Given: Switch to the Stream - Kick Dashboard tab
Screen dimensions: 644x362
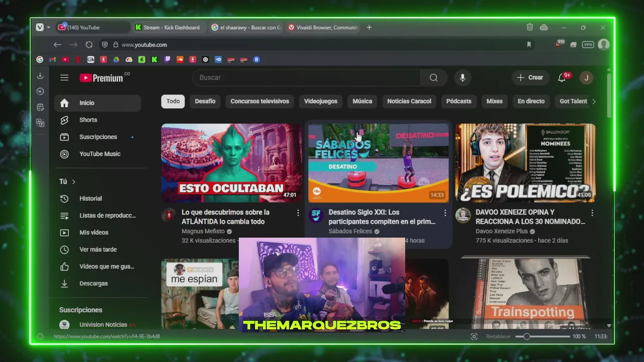Looking at the screenshot, I should click(169, 27).
